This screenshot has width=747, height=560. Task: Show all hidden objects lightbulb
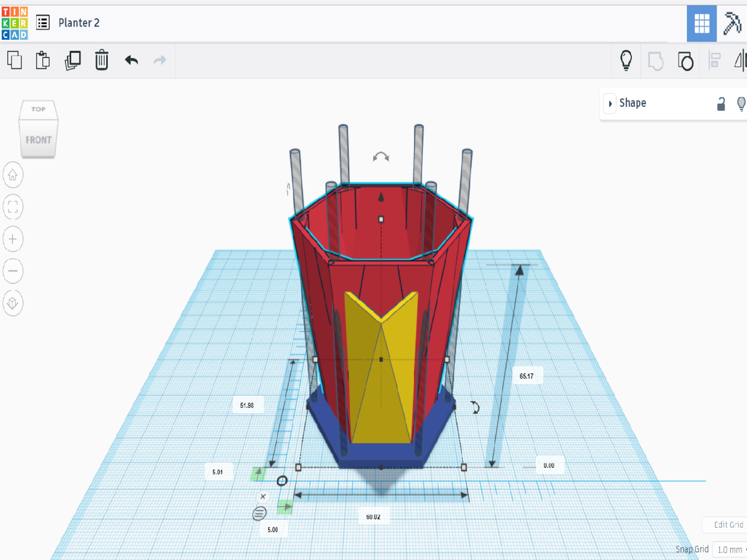click(x=626, y=60)
